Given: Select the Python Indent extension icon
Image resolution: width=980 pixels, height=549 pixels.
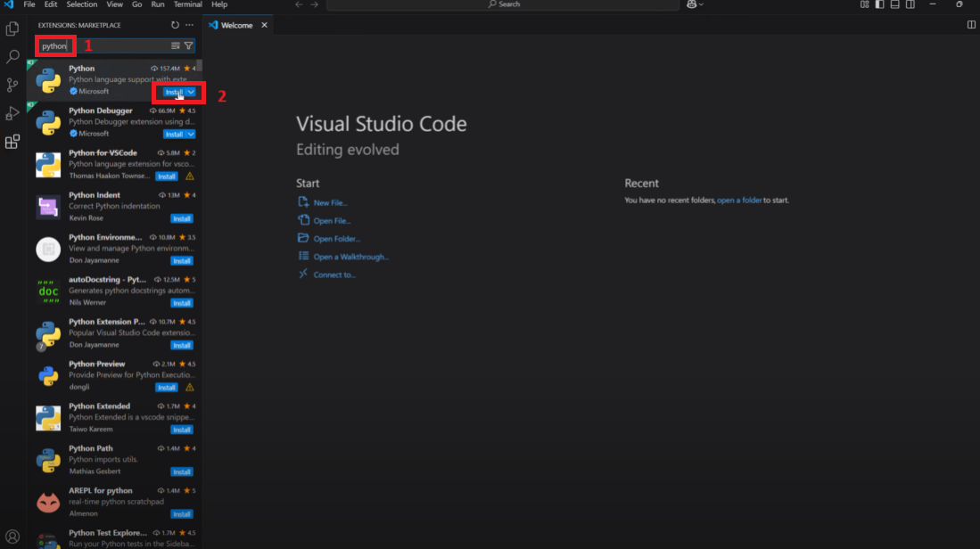Looking at the screenshot, I should [48, 207].
